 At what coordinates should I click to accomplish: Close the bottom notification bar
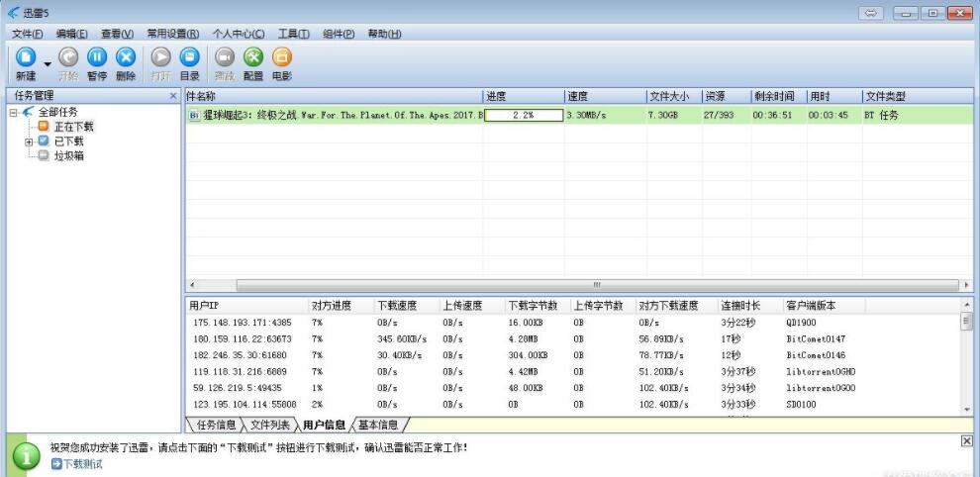coord(966,441)
